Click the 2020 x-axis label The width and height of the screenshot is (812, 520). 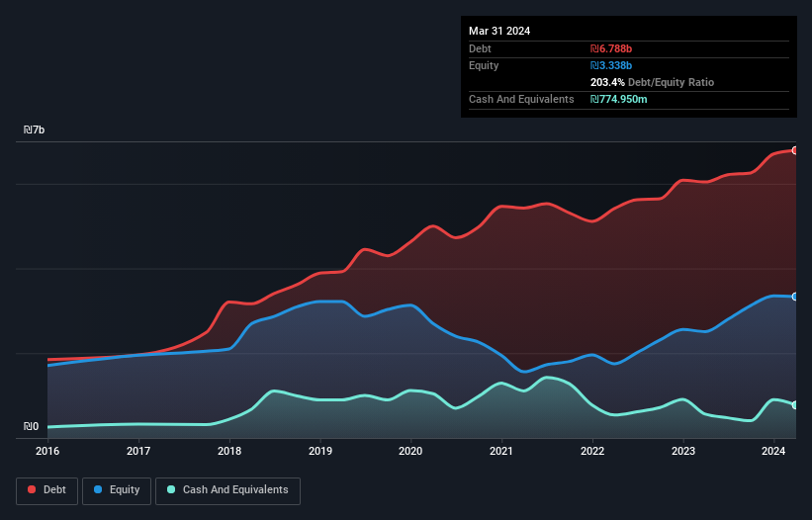coord(410,451)
